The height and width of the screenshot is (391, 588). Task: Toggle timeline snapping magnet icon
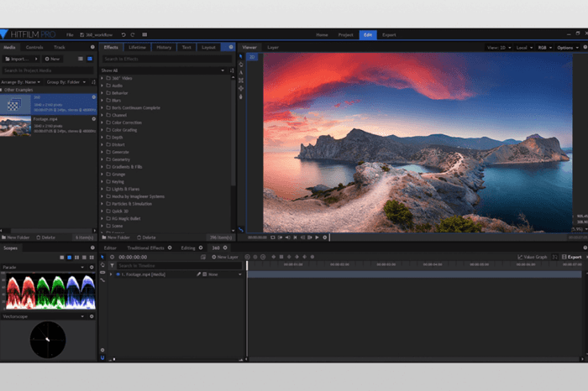click(x=102, y=357)
